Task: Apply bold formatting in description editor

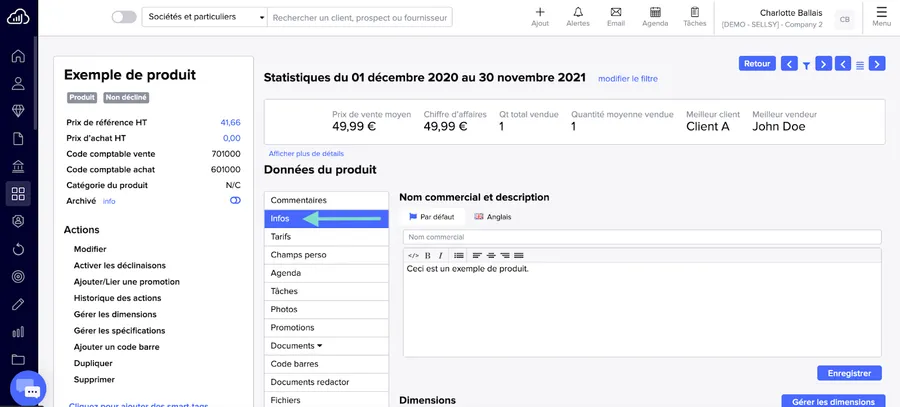Action: click(x=428, y=256)
